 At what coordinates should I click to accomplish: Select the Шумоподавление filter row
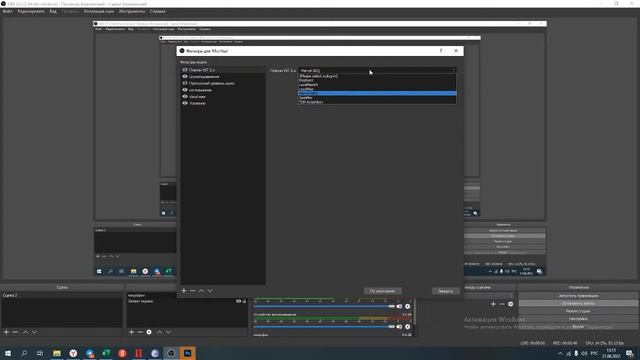[x=223, y=76]
